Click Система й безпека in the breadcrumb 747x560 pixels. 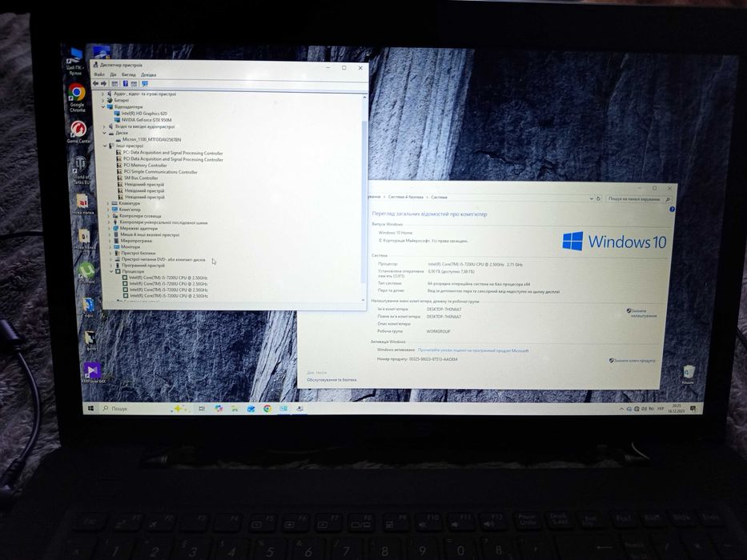[x=405, y=197]
